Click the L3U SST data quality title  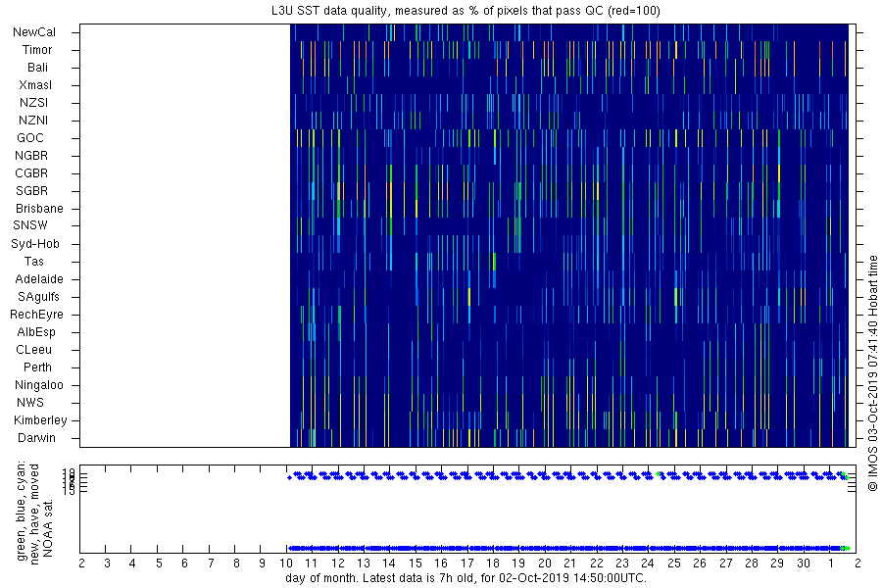[465, 11]
